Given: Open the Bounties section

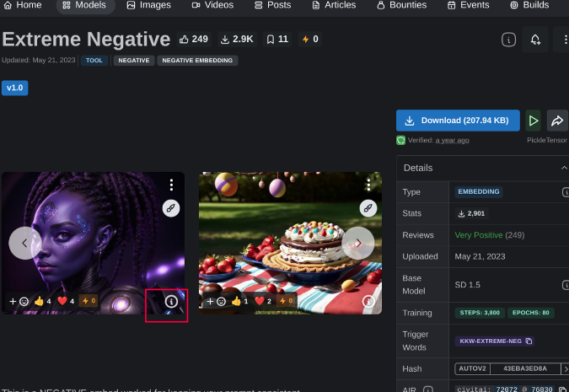Looking at the screenshot, I should [402, 5].
